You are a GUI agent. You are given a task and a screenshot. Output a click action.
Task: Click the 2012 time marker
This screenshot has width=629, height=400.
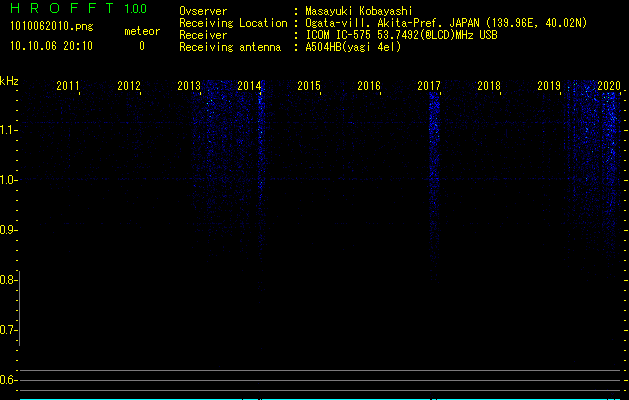pyautogui.click(x=129, y=85)
